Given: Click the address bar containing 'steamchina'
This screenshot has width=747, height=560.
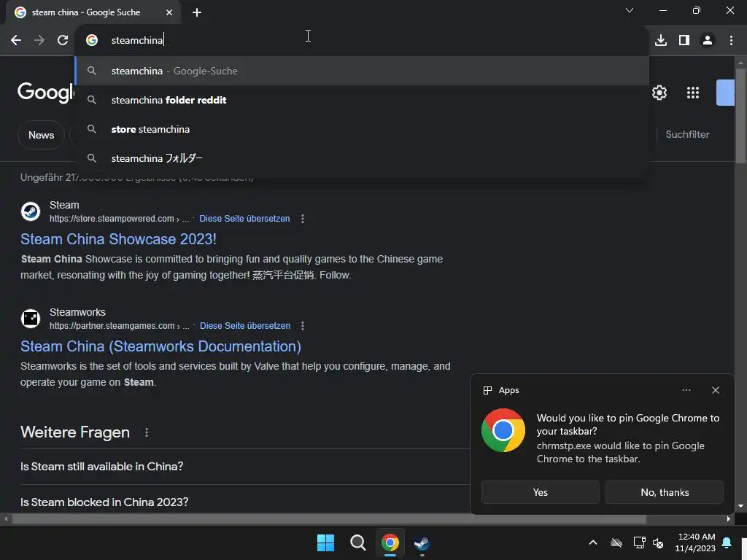Looking at the screenshot, I should point(362,41).
